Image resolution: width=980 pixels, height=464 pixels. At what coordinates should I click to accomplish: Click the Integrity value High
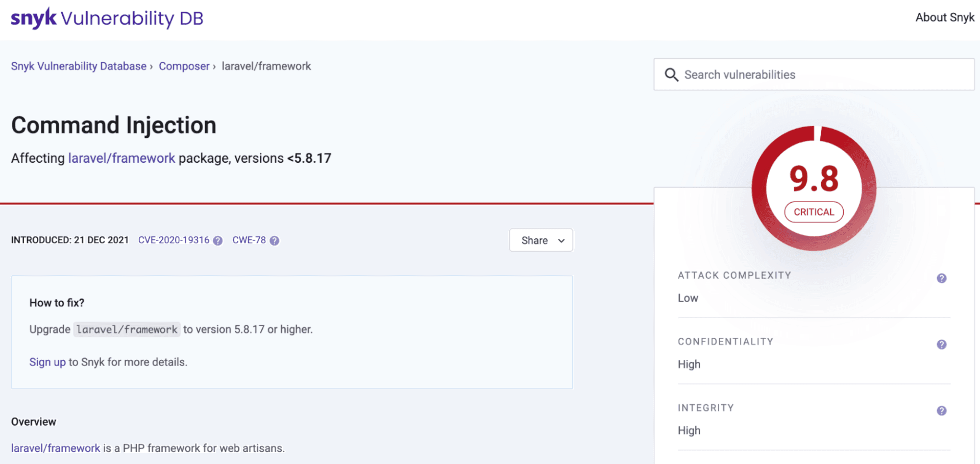[x=689, y=431]
